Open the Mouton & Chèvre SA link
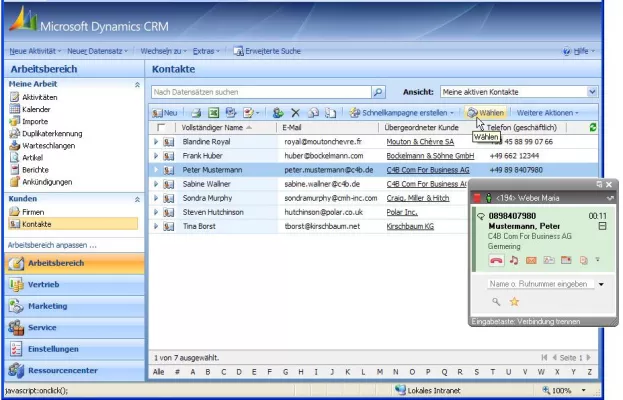The image size is (623, 400). coord(420,142)
